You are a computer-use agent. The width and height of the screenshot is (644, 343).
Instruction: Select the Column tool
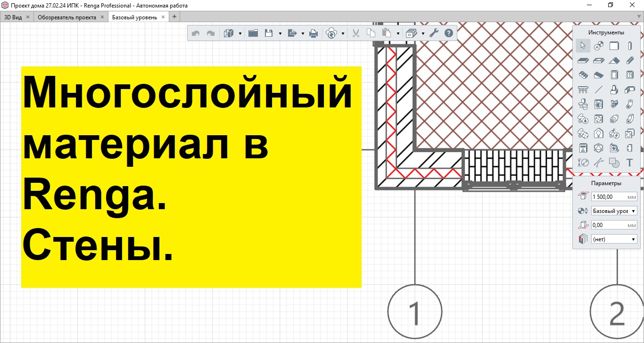(x=629, y=46)
